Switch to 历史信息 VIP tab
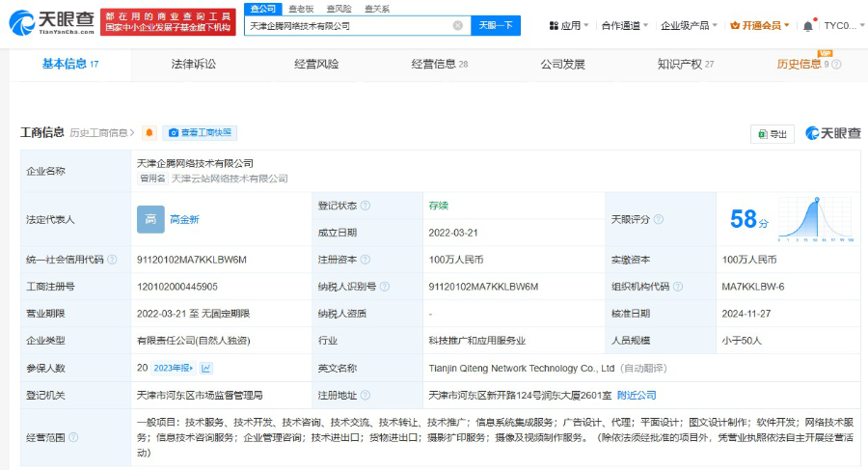Image resolution: width=868 pixels, height=470 pixels. coord(802,65)
